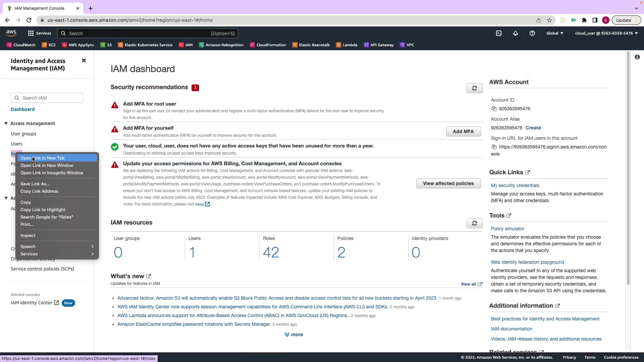Screen dimensions: 644x362
Task: Open AWS CloudShell terminal icon
Action: [499, 33]
